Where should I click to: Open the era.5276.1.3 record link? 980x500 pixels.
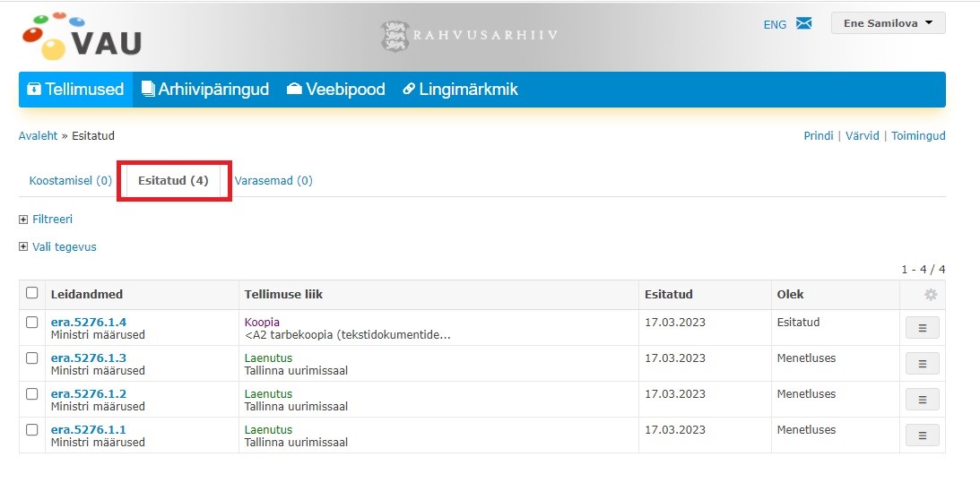[88, 358]
